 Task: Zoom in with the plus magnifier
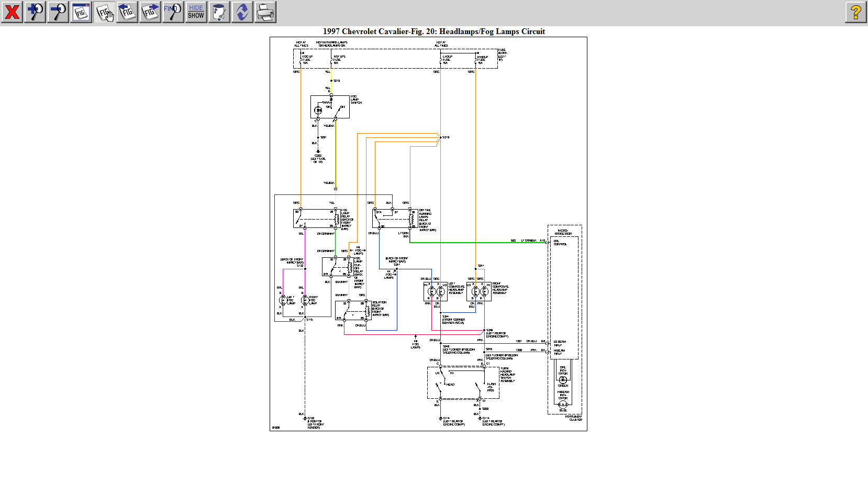click(35, 12)
